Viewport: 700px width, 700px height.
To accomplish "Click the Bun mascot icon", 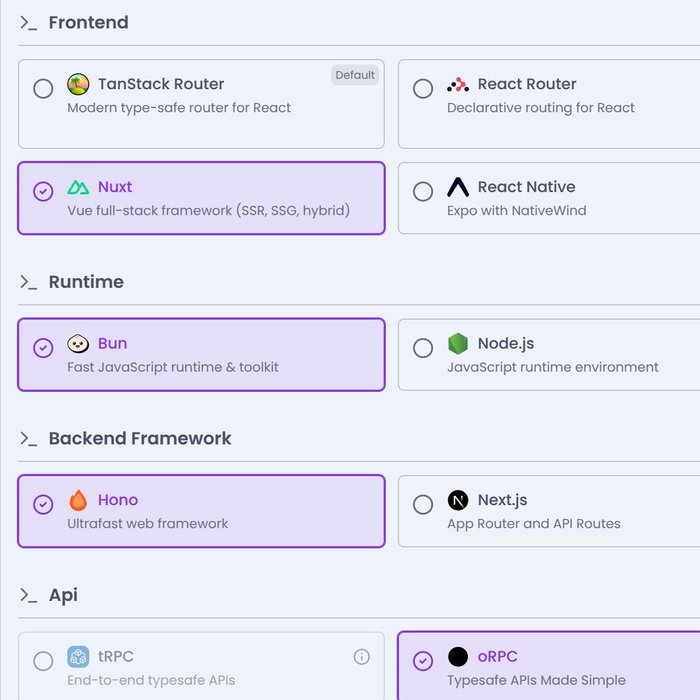I will (x=78, y=344).
